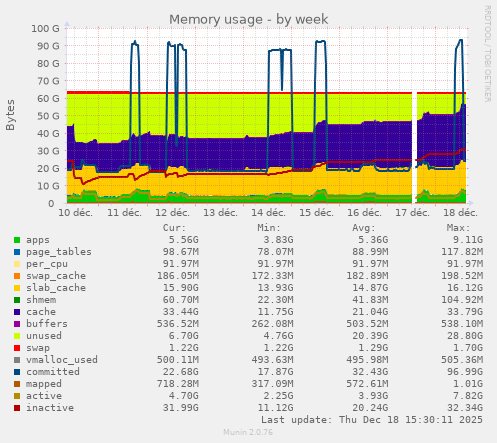Image resolution: width=497 pixels, height=443 pixels.
Task: Click the dark blue cache legend swatch
Action: (17, 312)
